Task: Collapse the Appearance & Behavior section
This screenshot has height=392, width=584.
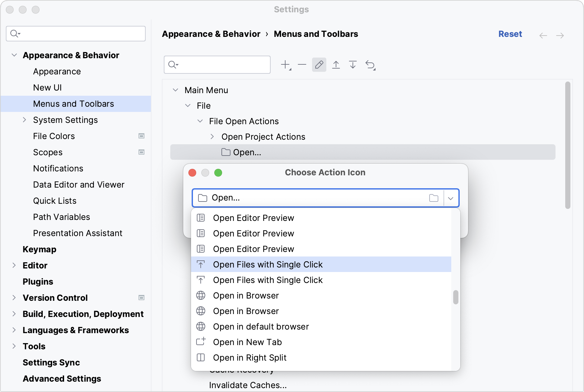Action: coord(14,55)
